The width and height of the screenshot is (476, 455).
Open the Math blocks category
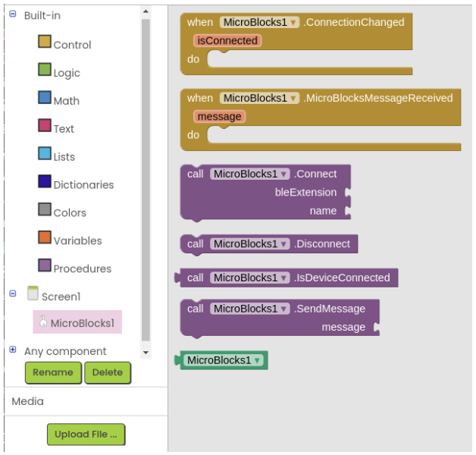coord(59,99)
